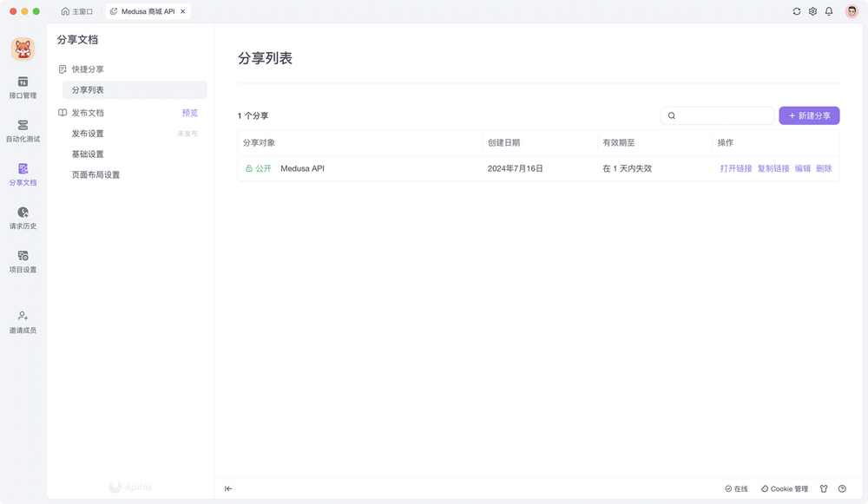Open 页面布局设置 settings
This screenshot has height=504, width=868.
(96, 173)
